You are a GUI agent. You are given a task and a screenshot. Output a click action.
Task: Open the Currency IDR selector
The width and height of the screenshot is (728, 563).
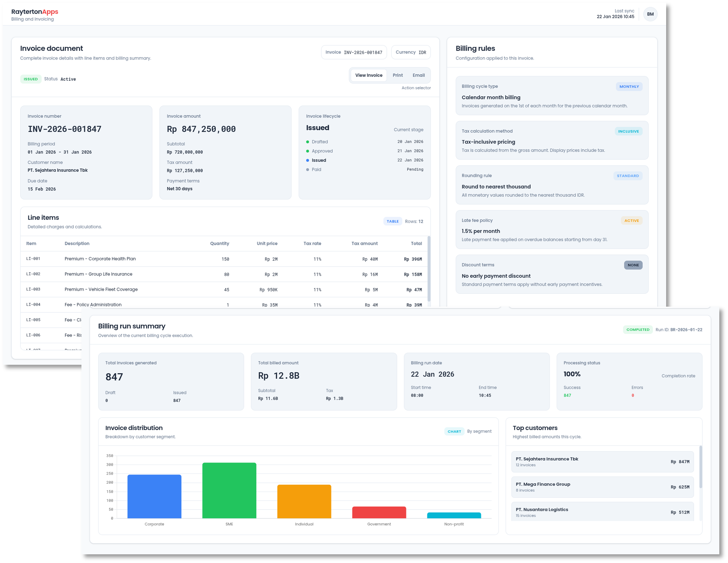coord(411,52)
